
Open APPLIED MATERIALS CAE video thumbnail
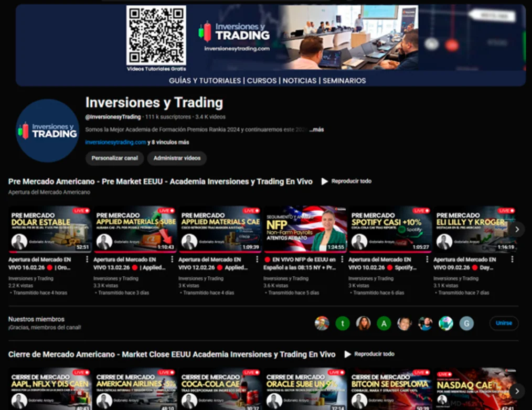tap(220, 229)
